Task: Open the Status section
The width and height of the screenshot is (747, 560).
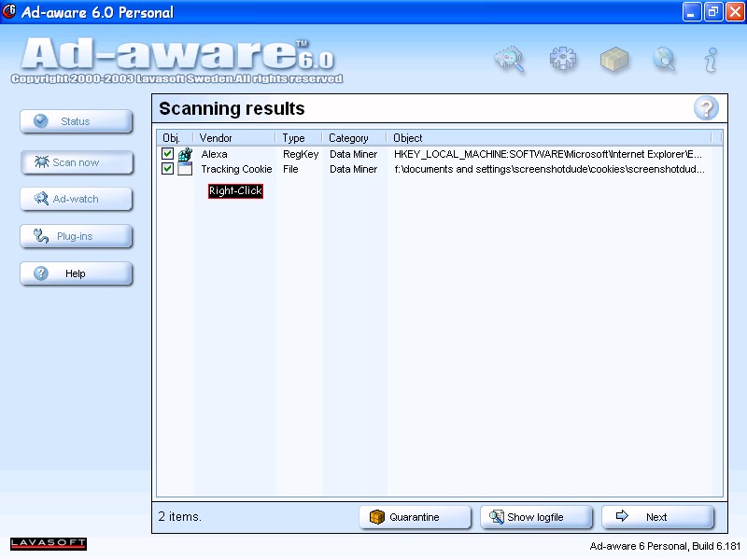Action: (77, 121)
